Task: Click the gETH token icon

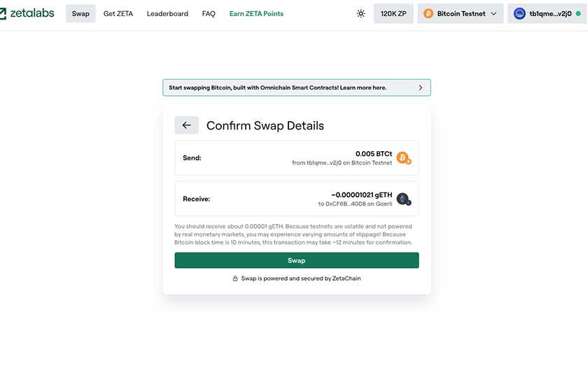Action: click(404, 199)
